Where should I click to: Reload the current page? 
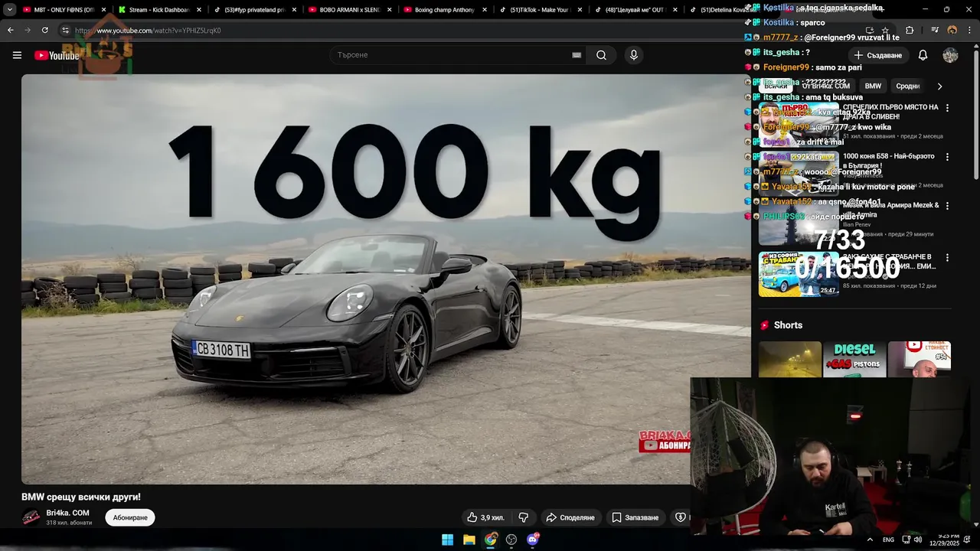45,31
